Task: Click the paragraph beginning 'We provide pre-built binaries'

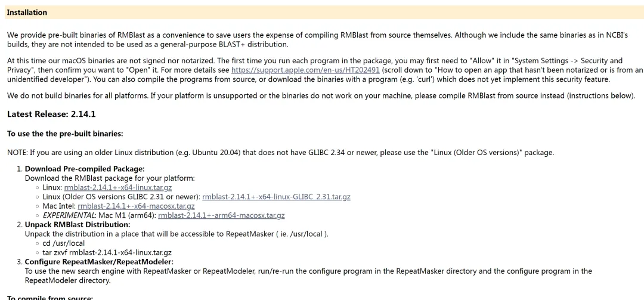Action: (x=317, y=39)
